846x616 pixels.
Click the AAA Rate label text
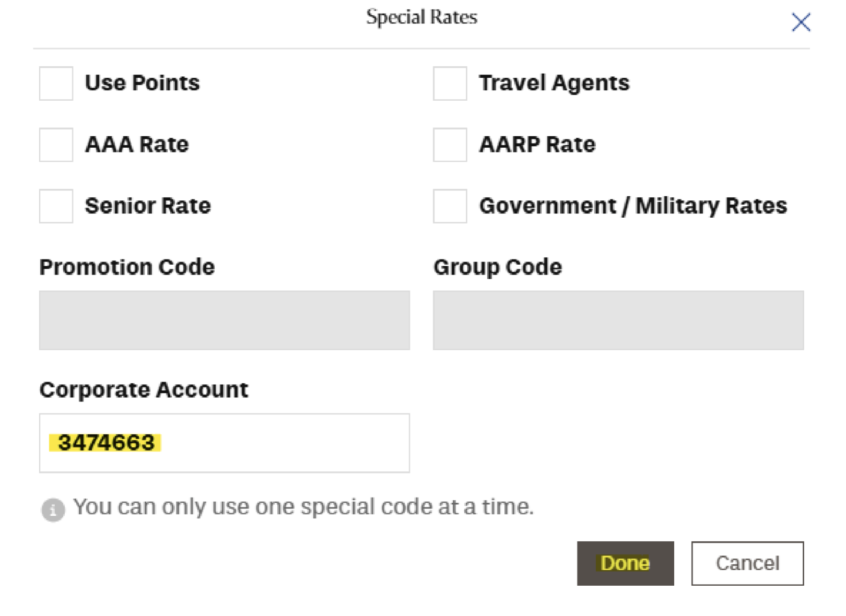(x=137, y=145)
